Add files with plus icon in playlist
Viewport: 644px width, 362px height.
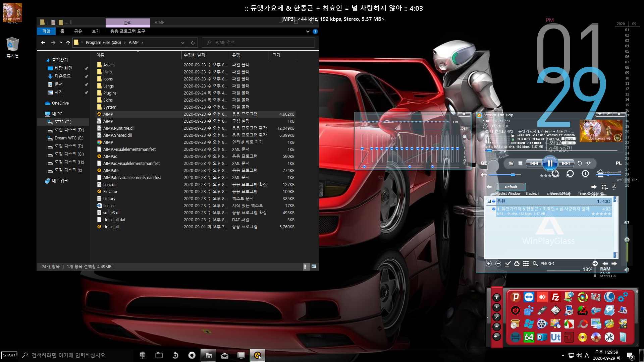(489, 264)
